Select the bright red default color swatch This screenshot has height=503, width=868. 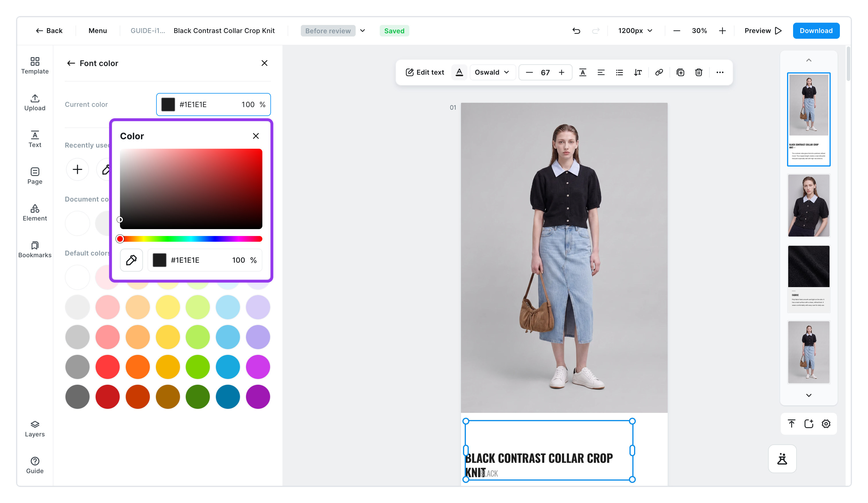[107, 367]
